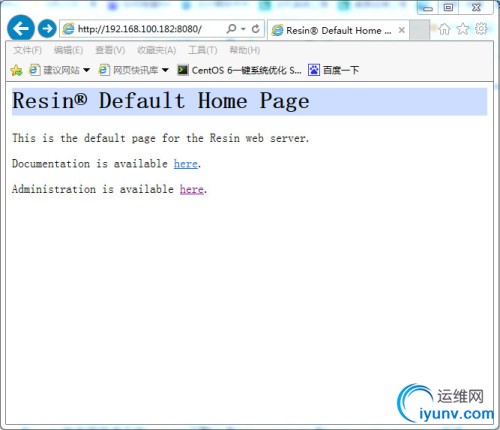This screenshot has height=430, width=500.
Task: Click the terminal icon of CentOS bookmark
Action: 182,70
